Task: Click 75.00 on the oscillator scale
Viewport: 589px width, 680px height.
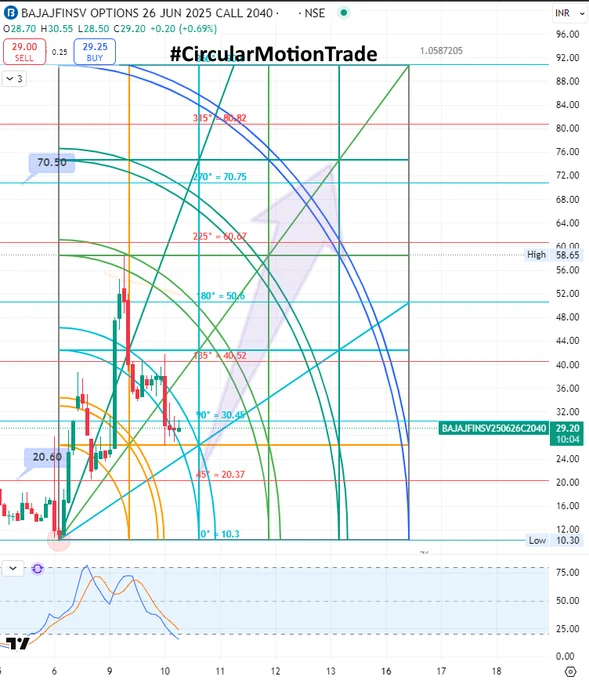Action: 568,572
